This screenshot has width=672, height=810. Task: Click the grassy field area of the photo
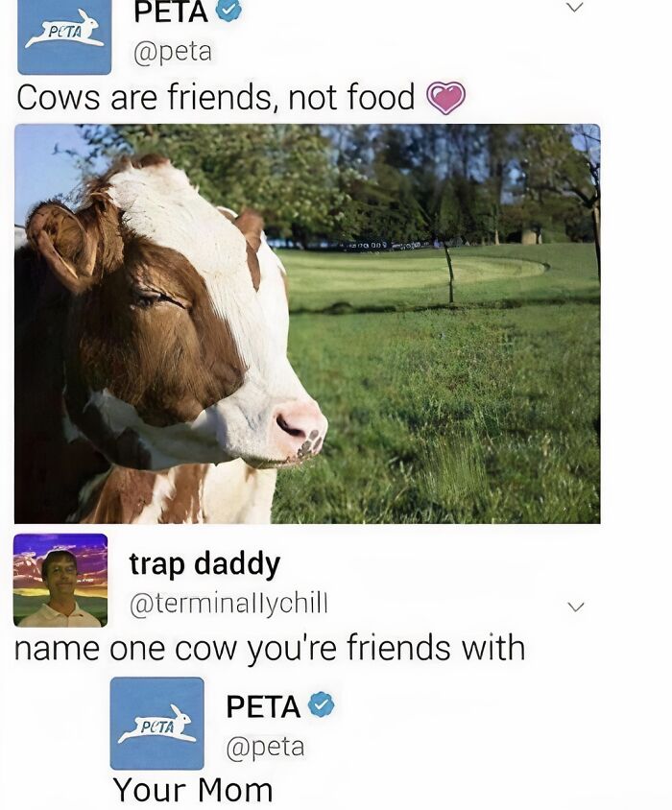(444, 393)
